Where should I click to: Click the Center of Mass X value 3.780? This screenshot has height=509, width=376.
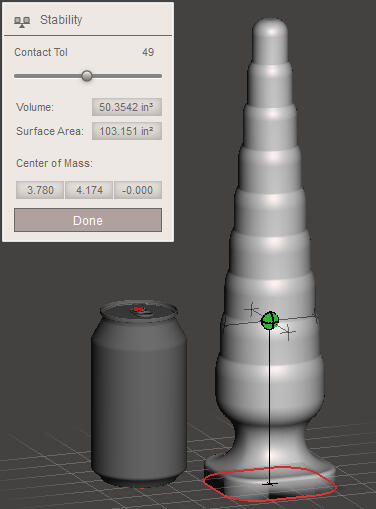coord(40,190)
